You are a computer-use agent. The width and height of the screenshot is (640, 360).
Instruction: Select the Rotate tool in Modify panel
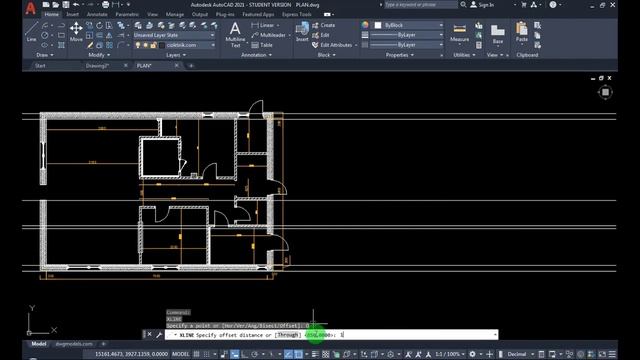coord(99,26)
